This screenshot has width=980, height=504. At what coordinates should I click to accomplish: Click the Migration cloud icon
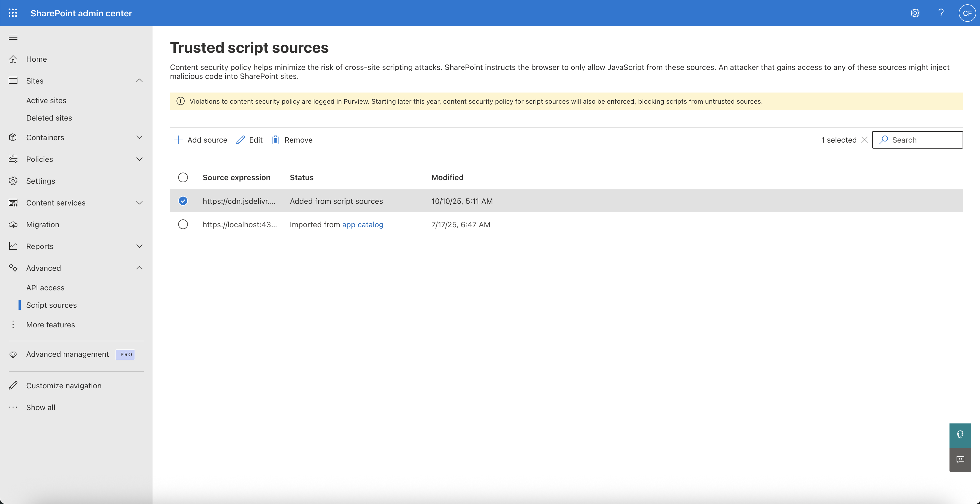coord(13,224)
